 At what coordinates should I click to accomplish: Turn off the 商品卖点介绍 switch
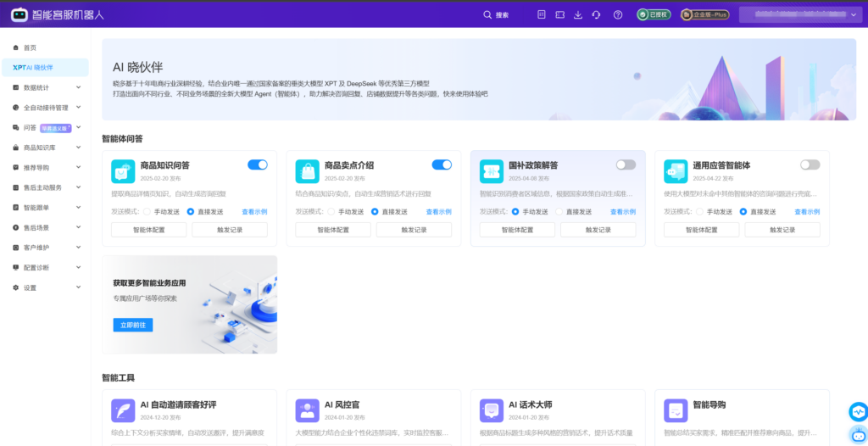(442, 164)
